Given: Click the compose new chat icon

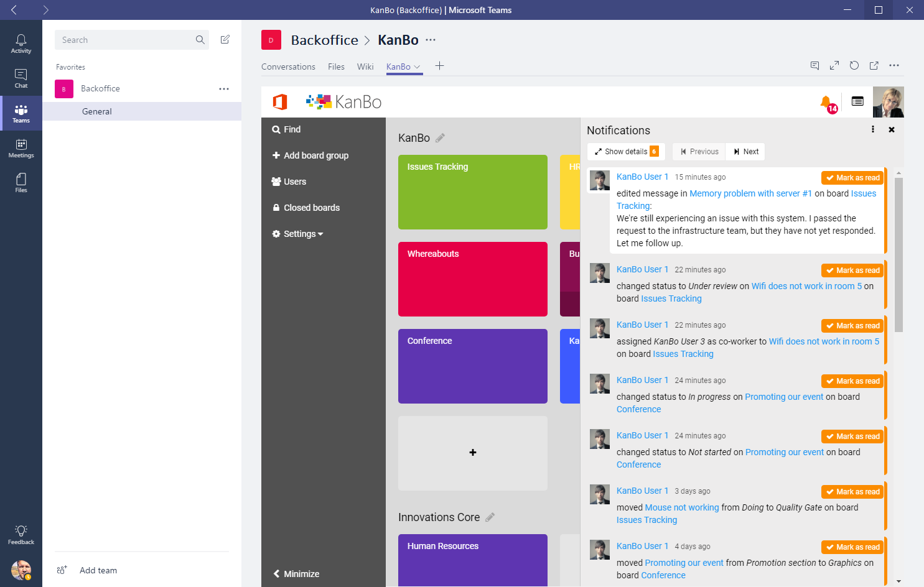Looking at the screenshot, I should [x=225, y=40].
